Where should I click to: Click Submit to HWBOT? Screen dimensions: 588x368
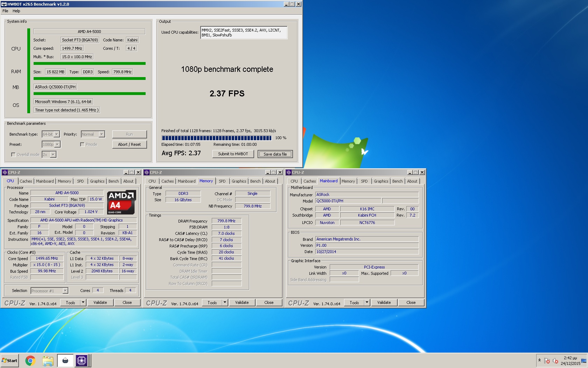[x=233, y=154]
